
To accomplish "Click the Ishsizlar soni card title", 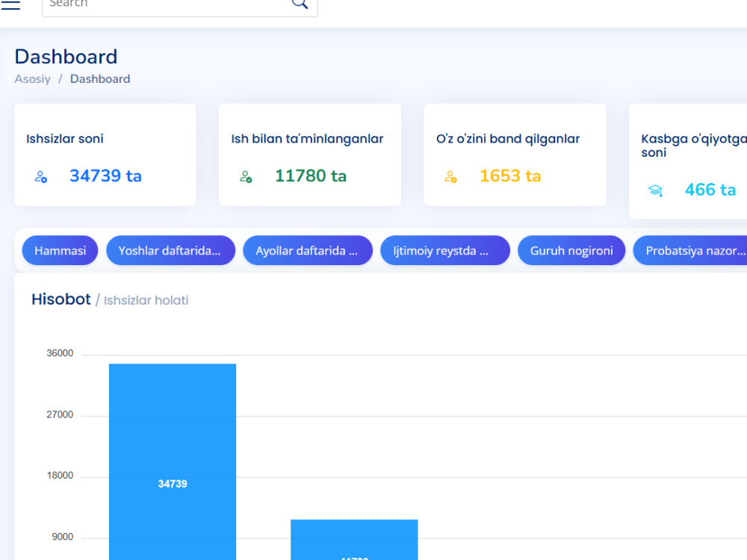I will click(65, 139).
